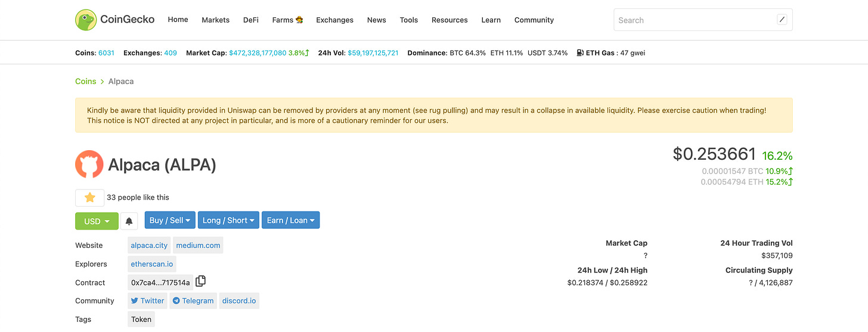
Task: Click the '33 people like this' text
Action: 138,197
